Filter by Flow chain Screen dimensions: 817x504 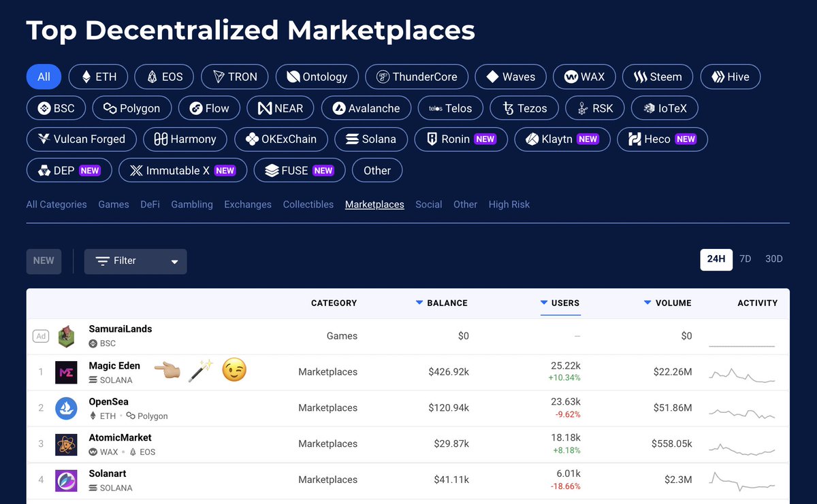pyautogui.click(x=209, y=108)
